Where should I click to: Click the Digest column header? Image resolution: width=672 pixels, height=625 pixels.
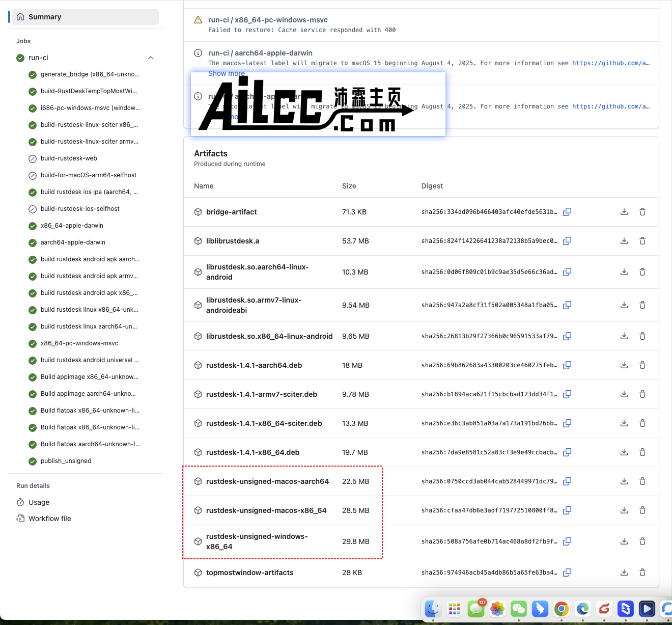pos(432,186)
